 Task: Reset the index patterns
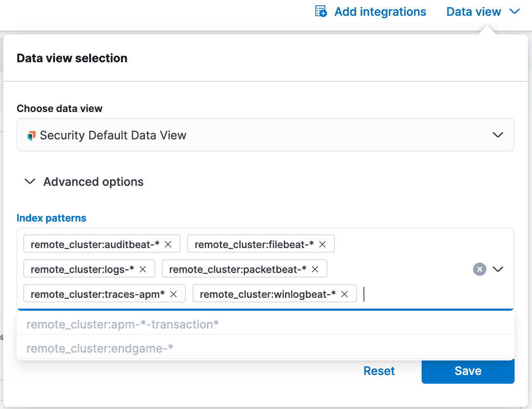[x=379, y=371]
